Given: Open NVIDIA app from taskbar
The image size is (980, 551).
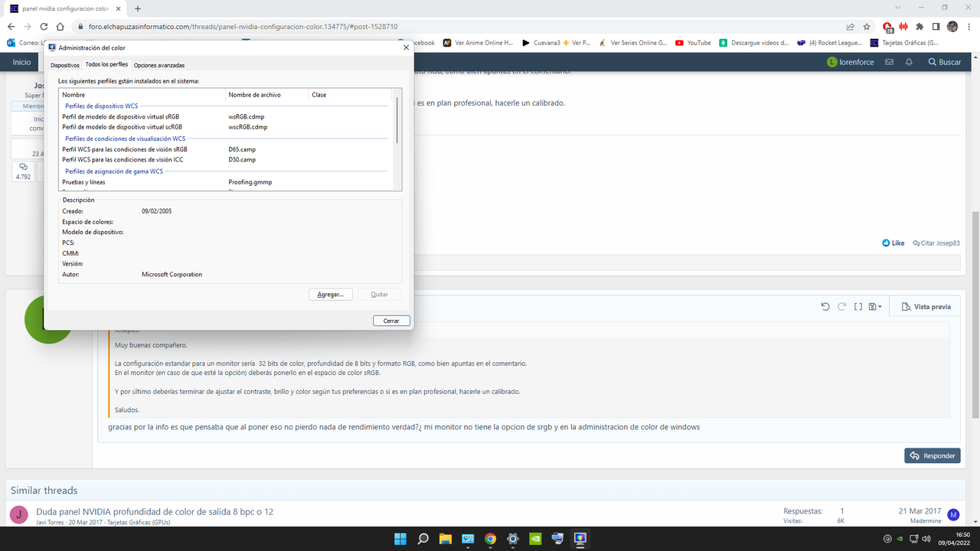Looking at the screenshot, I should [535, 539].
